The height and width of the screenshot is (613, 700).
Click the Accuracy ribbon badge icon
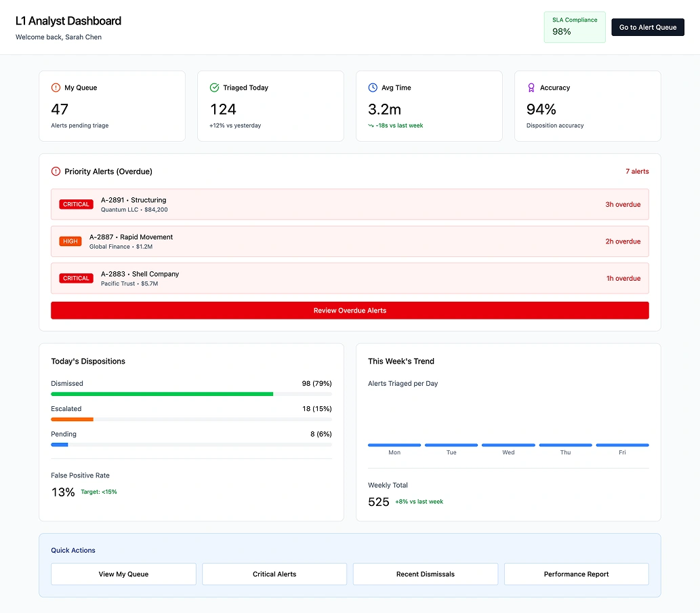click(531, 87)
